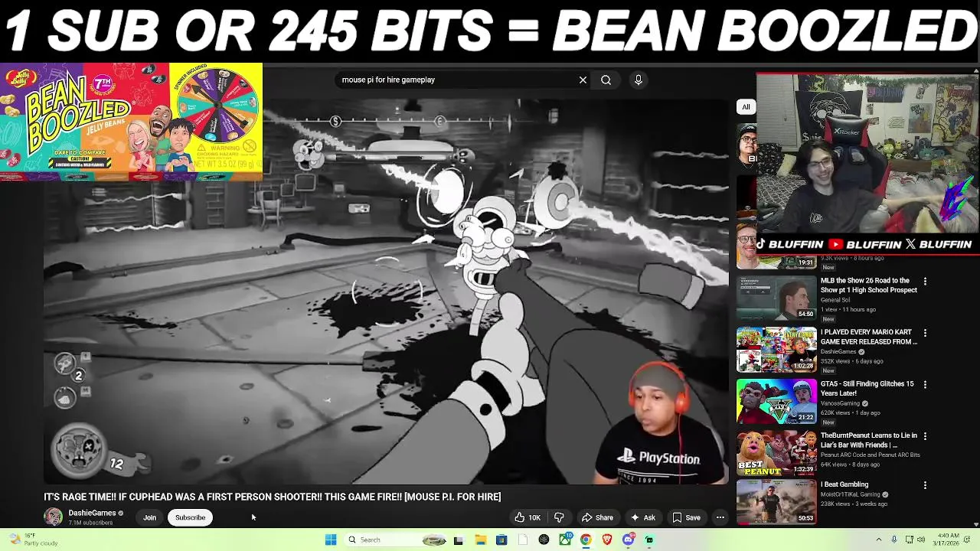Click the microphone icon in system tray

point(893,540)
